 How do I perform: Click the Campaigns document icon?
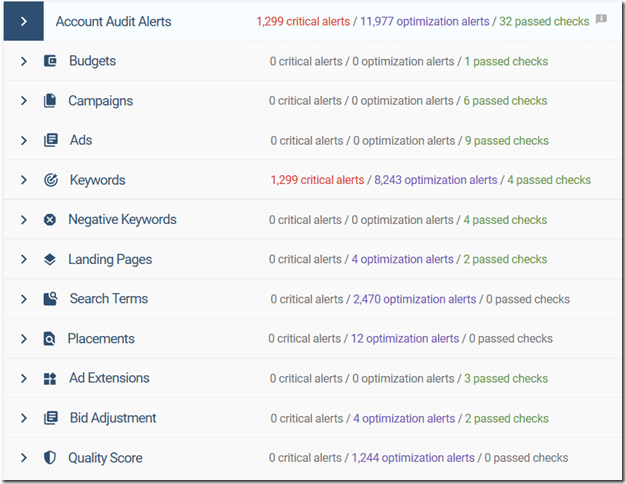coord(50,101)
